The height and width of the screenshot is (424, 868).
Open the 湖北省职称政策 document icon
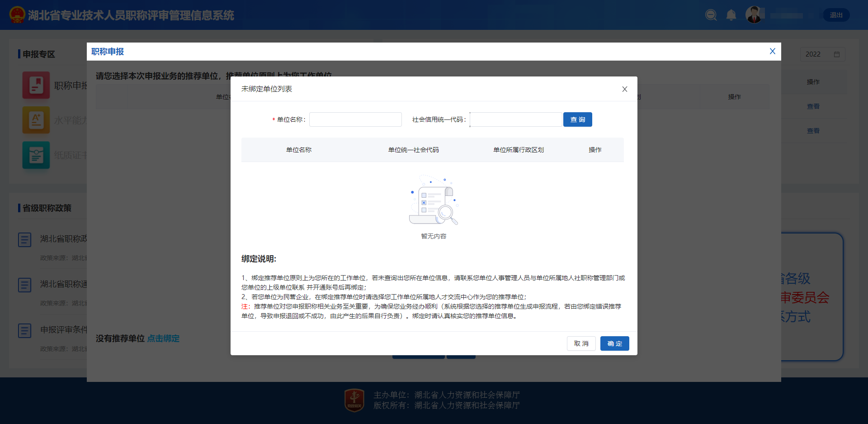pyautogui.click(x=25, y=239)
